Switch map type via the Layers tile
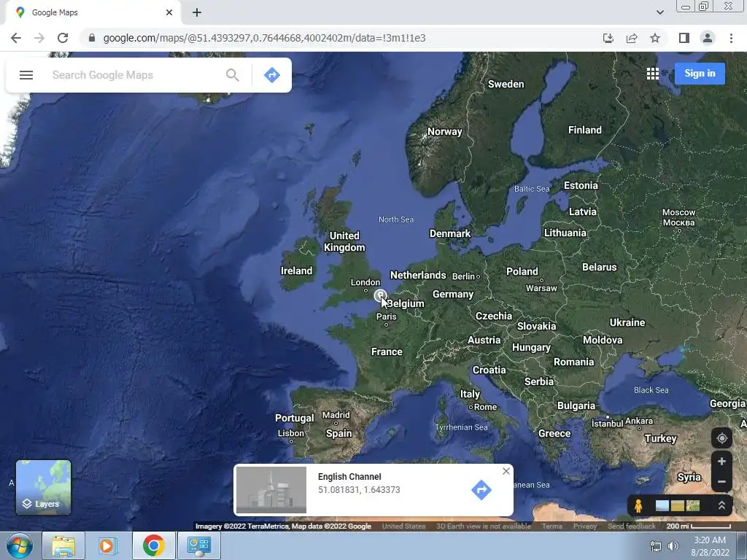The height and width of the screenshot is (560, 747). (x=43, y=488)
